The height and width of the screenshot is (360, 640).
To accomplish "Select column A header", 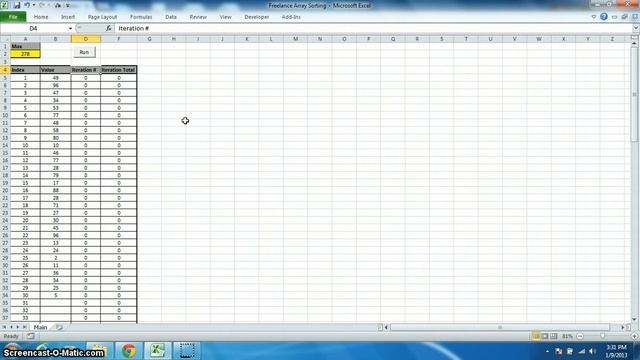I will [x=25, y=39].
